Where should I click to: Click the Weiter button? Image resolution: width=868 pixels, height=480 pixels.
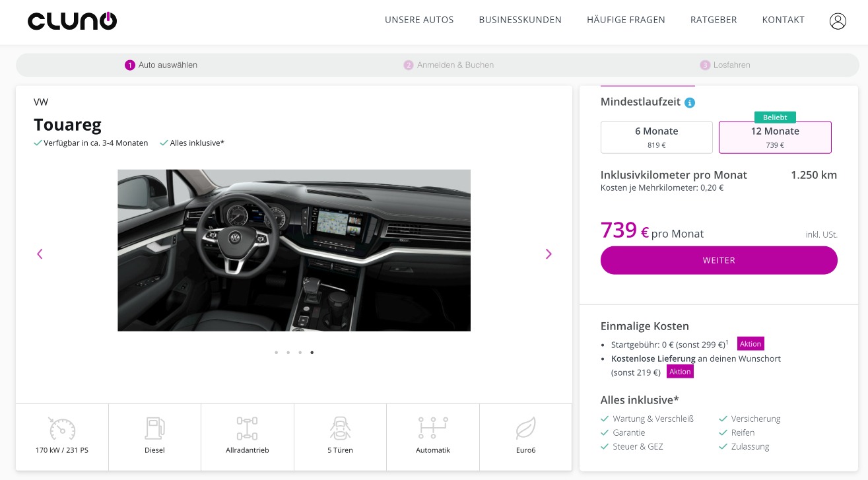(719, 260)
